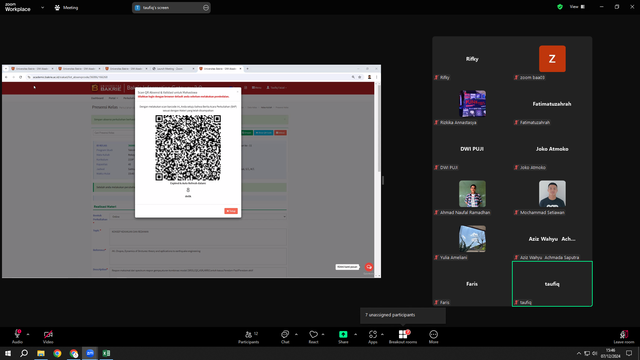
Task: Select Mochammad Setiawan's video tile
Action: [x=552, y=194]
